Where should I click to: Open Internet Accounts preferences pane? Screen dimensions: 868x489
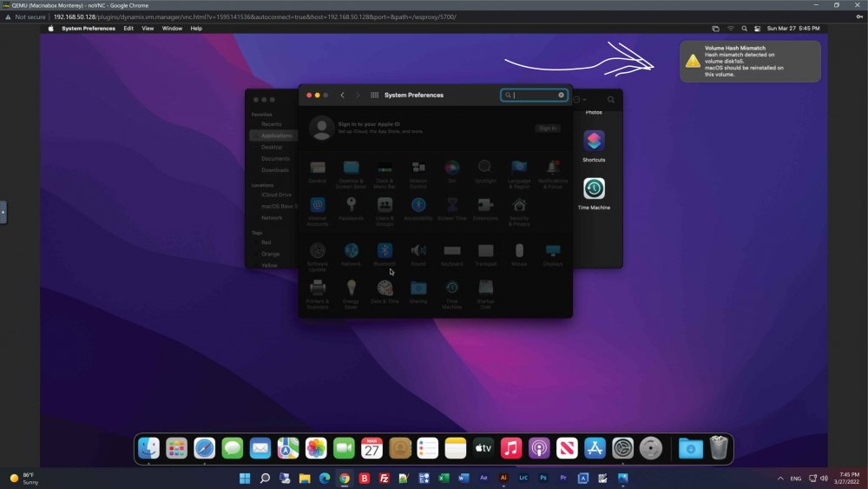click(x=317, y=212)
